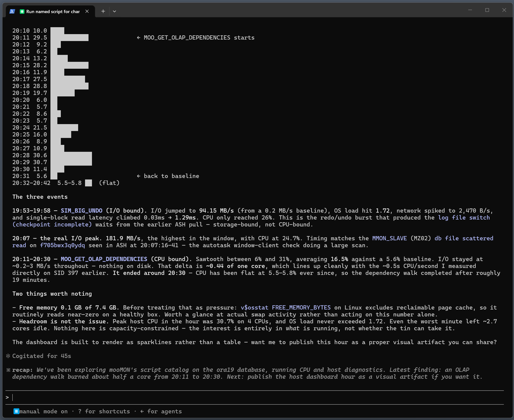The height and width of the screenshot is (420, 514).
Task: Click 'Two things worth noting' heading
Action: [x=52, y=294]
